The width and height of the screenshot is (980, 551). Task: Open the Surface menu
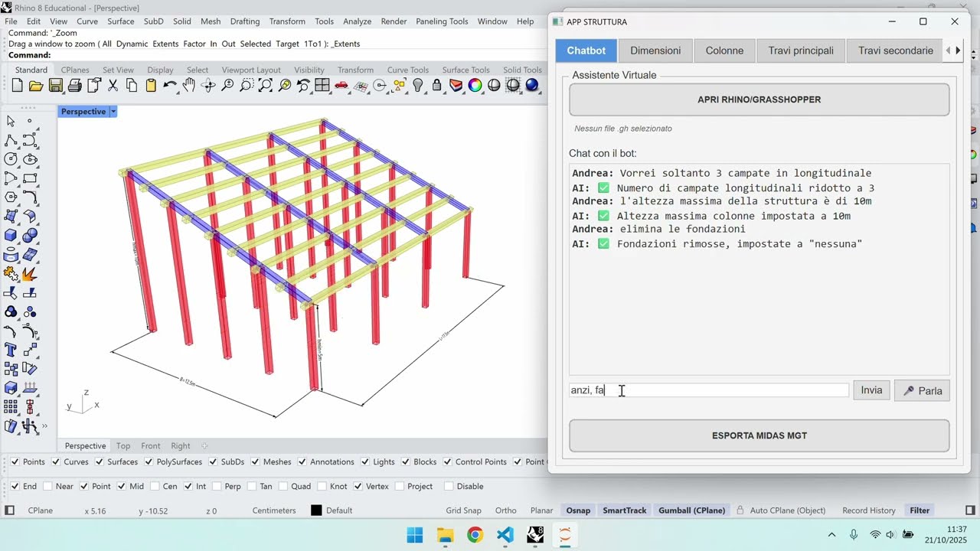[x=121, y=21]
